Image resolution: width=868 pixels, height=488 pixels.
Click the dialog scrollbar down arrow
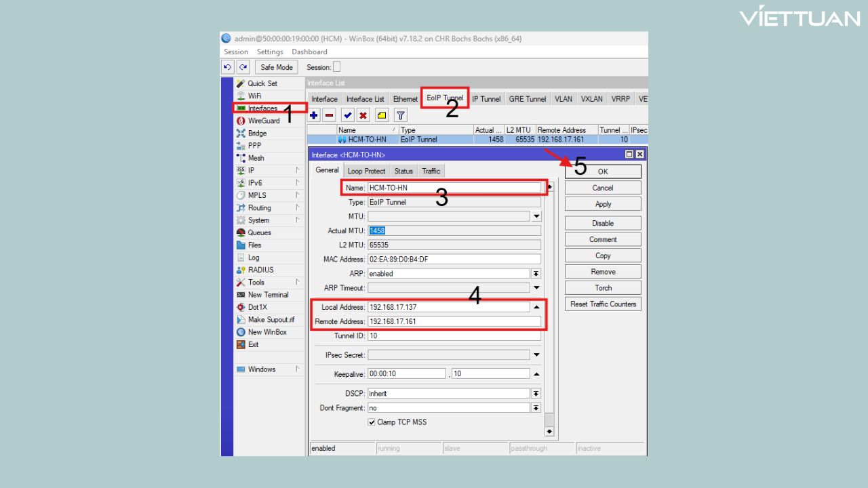[x=549, y=431]
